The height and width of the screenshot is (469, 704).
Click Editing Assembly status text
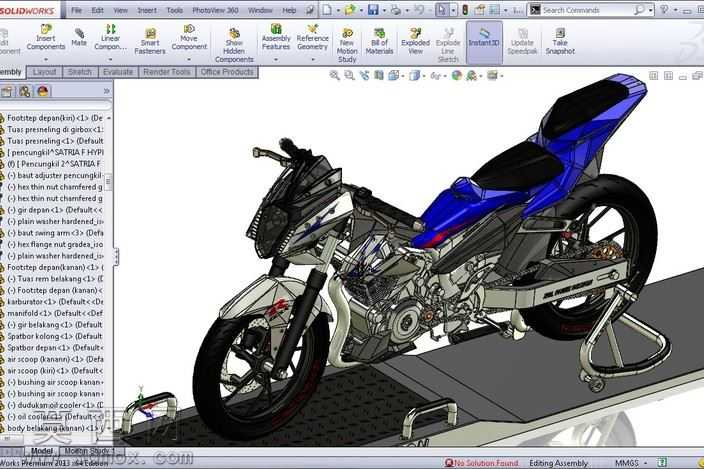(559, 463)
